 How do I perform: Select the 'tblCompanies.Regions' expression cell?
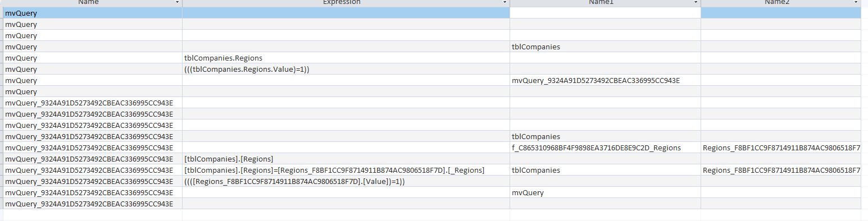(x=346, y=58)
